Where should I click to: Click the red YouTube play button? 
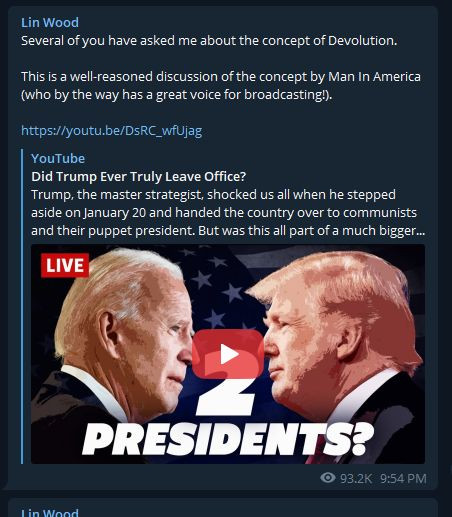pos(228,354)
